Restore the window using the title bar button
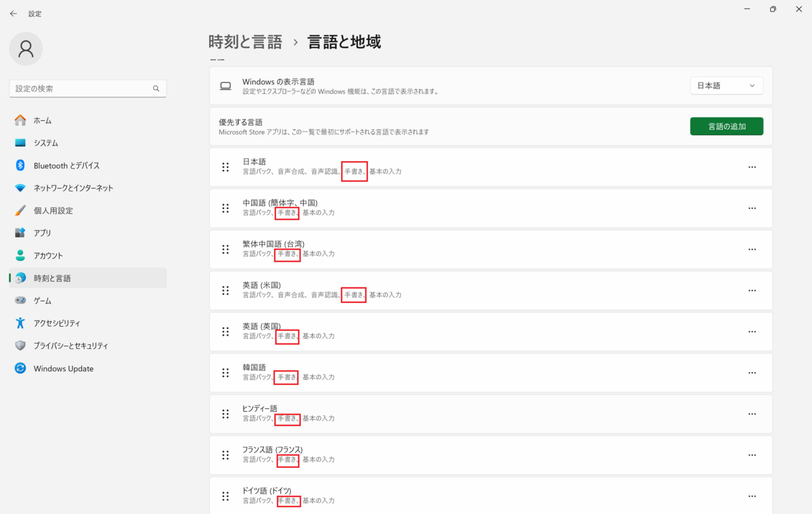Image resolution: width=812 pixels, height=514 pixels. (773, 9)
